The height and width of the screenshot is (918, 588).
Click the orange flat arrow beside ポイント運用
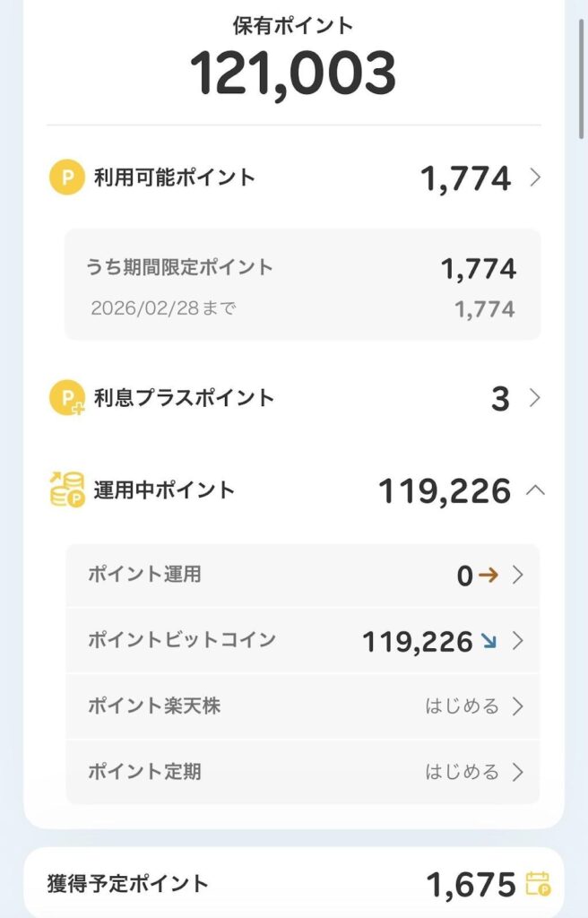(488, 576)
